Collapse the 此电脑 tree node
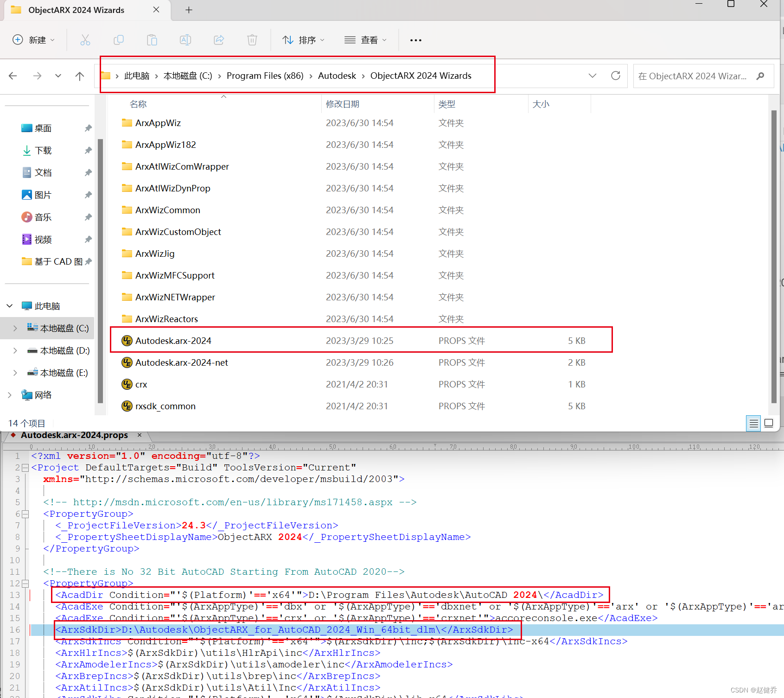The width and height of the screenshot is (784, 698). (x=9, y=306)
